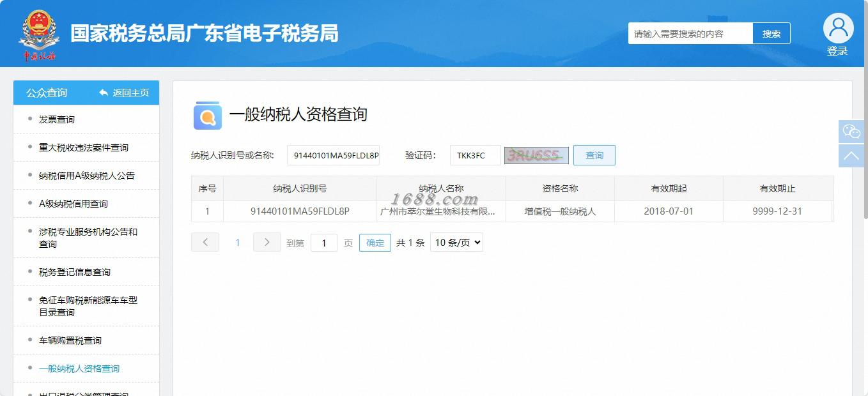Click the 2018-07-01 date cell
868x396 pixels.
[669, 211]
